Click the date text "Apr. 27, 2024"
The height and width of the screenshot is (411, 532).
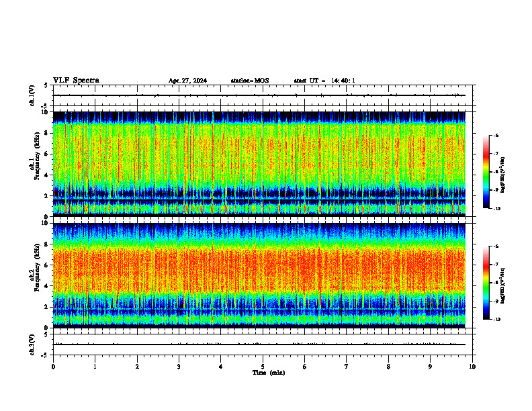tap(187, 81)
